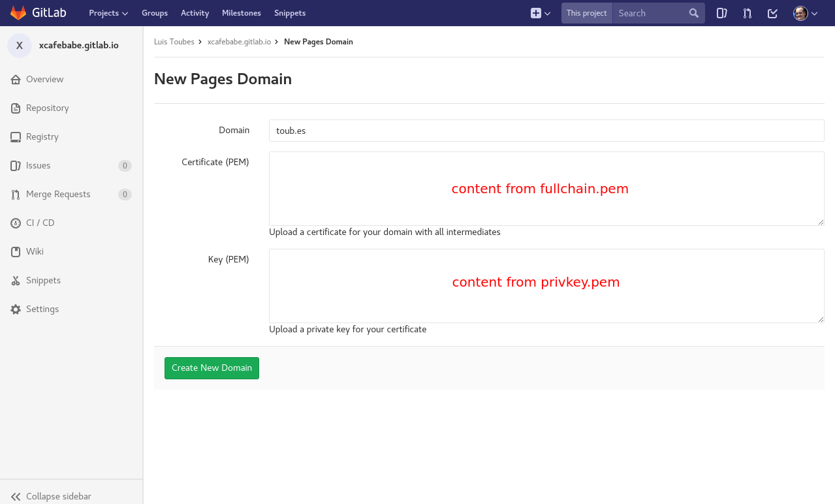Image resolution: width=835 pixels, height=504 pixels.
Task: Click the Create New Domain button
Action: [212, 368]
